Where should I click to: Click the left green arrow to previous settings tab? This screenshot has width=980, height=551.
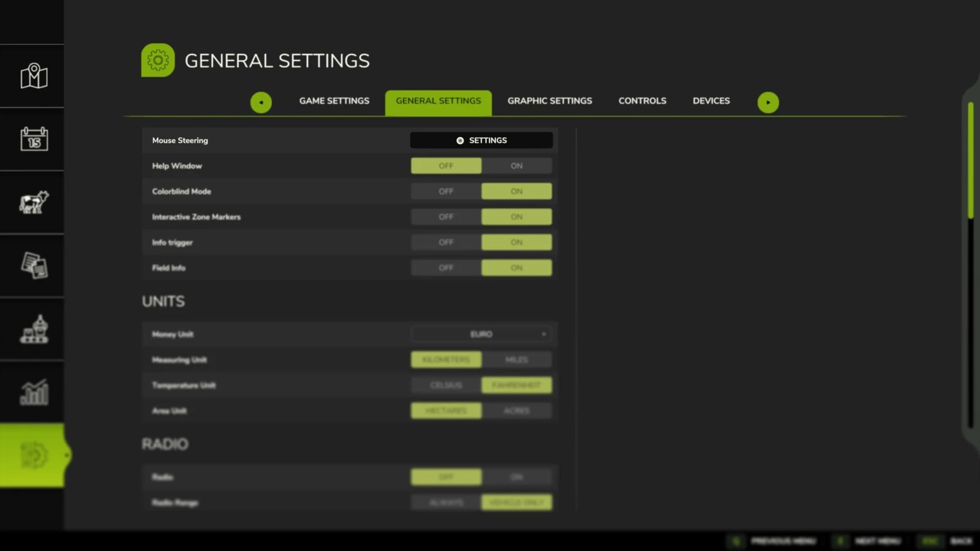262,102
